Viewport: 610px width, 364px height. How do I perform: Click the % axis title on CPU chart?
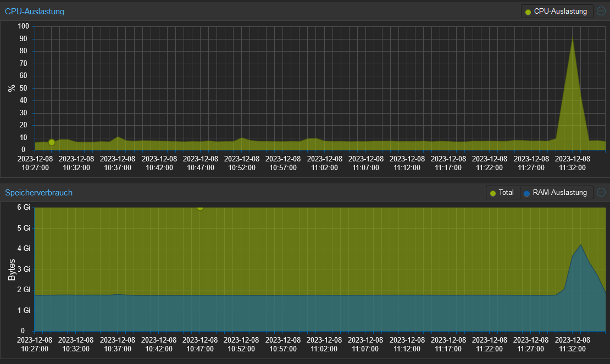click(12, 88)
